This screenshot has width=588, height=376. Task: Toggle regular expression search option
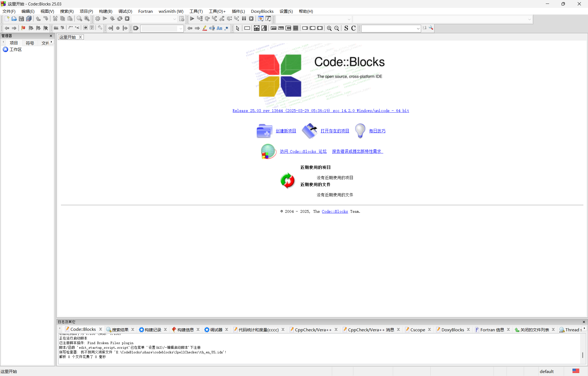pos(226,28)
